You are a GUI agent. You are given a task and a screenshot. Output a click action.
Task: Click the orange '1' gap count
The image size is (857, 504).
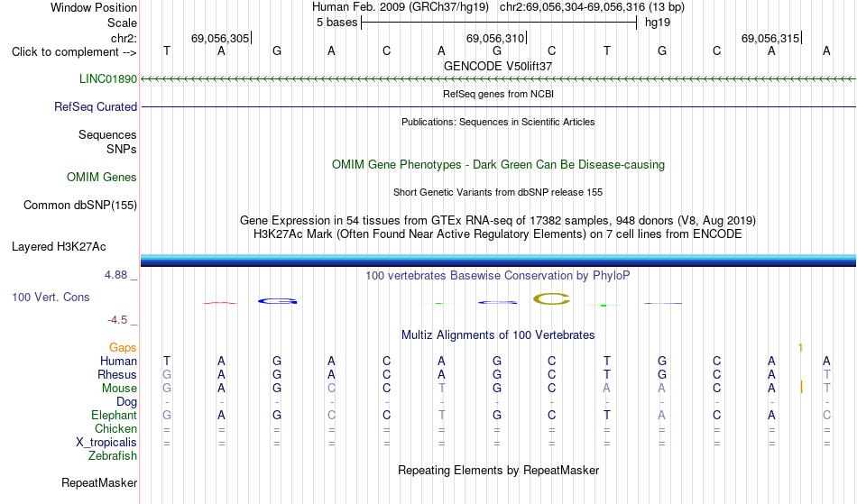800,347
